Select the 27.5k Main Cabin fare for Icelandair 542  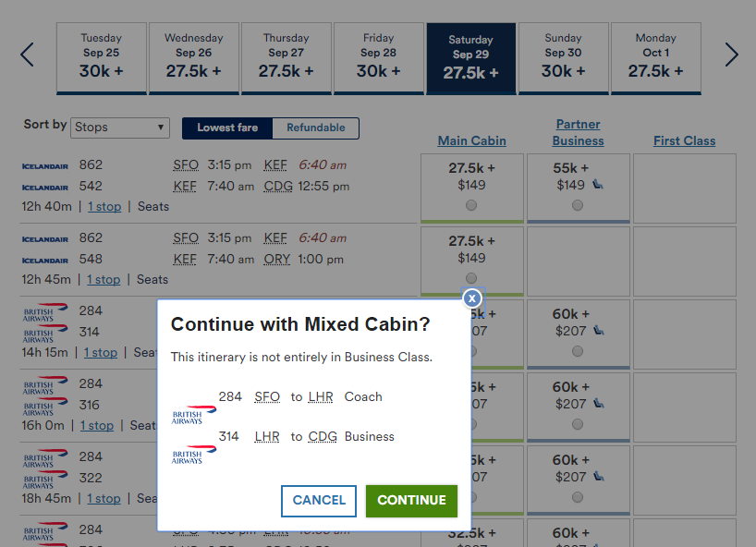(471, 205)
